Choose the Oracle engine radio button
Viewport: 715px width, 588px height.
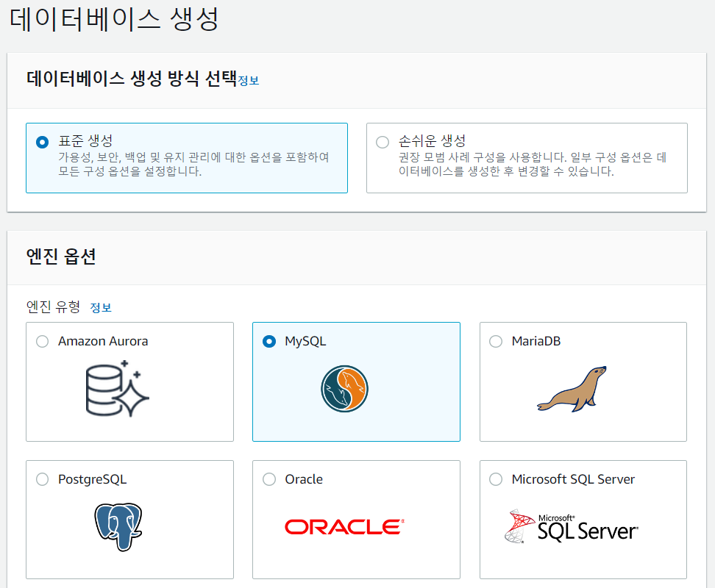(269, 479)
